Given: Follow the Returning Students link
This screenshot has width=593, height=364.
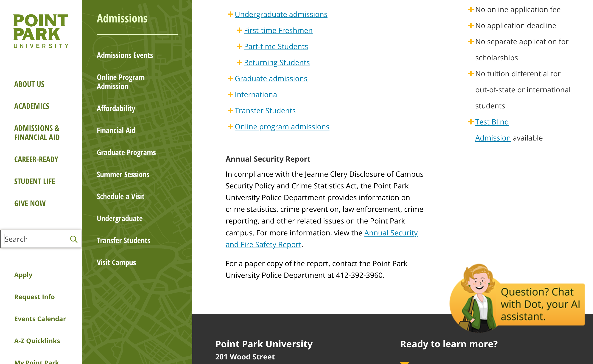Looking at the screenshot, I should click(x=277, y=63).
